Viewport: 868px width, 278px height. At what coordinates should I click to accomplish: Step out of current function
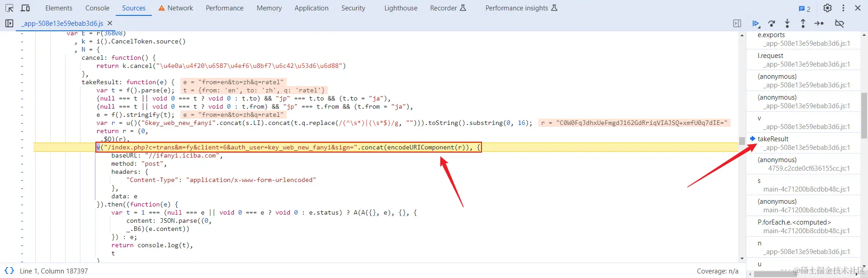pos(803,24)
